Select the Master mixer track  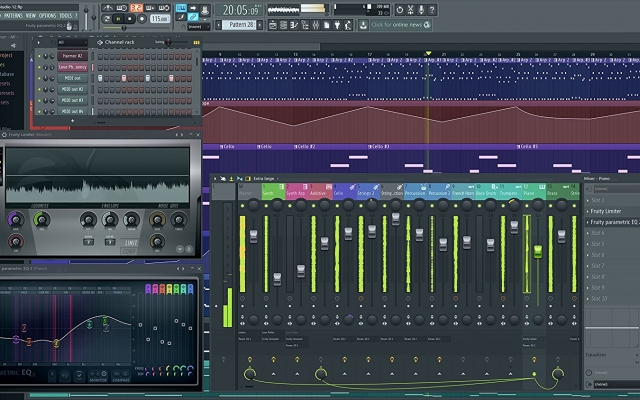249,191
